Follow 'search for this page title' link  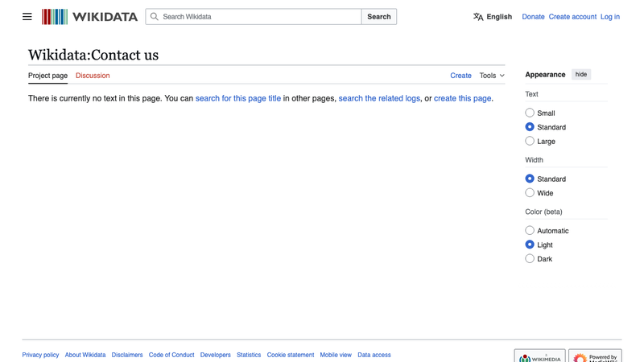pos(238,98)
